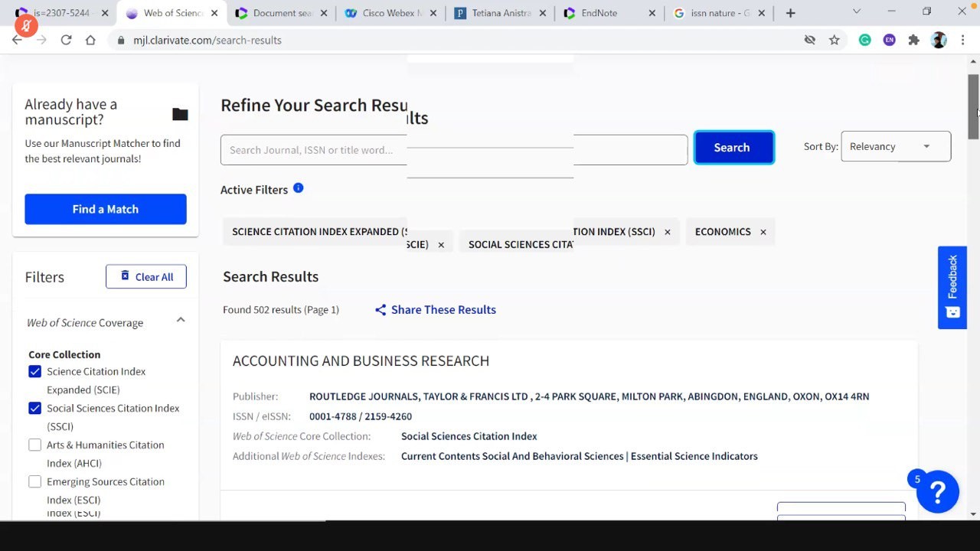The image size is (980, 551).
Task: Click the share icon near Share These Results
Action: point(381,310)
